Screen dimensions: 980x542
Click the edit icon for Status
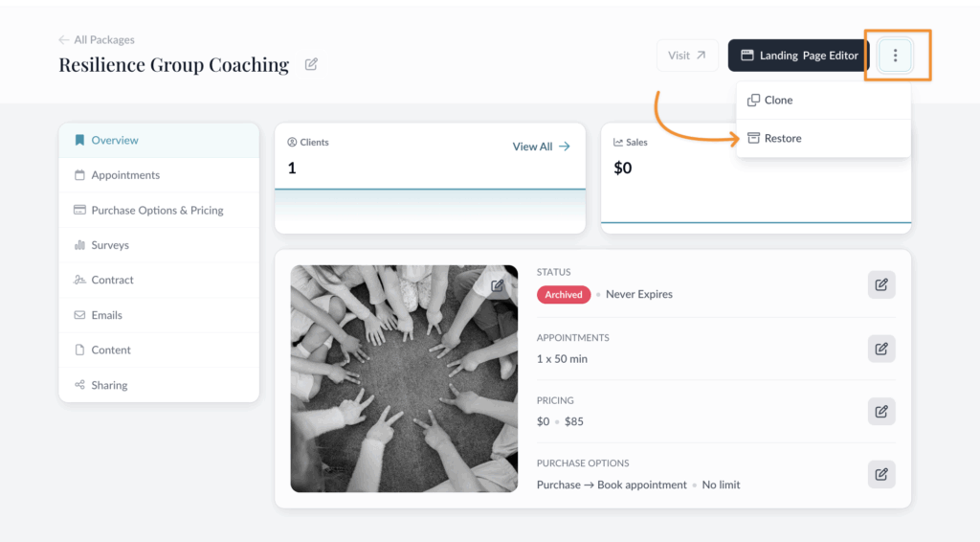(x=881, y=284)
